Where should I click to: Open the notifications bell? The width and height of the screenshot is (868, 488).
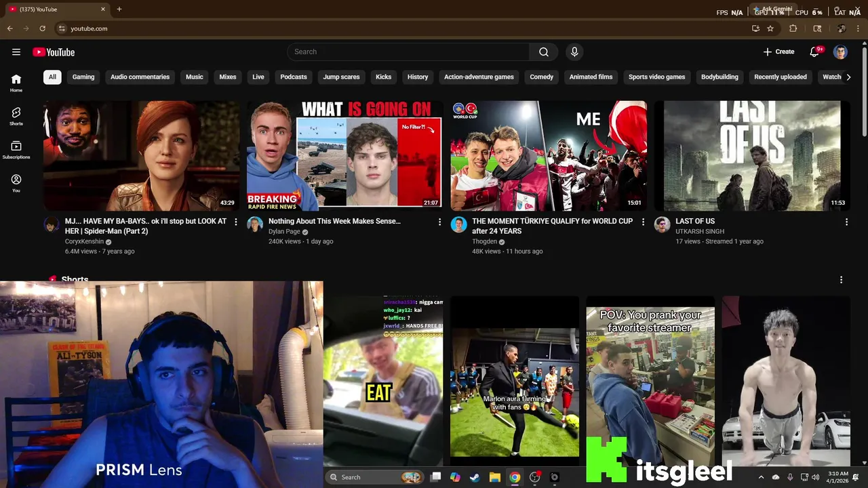815,52
